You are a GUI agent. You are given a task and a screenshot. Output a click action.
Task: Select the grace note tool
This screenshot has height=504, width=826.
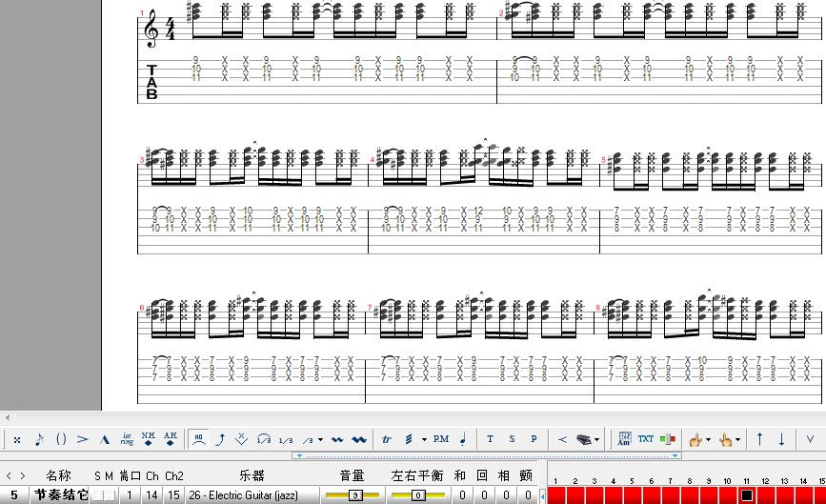coord(39,439)
